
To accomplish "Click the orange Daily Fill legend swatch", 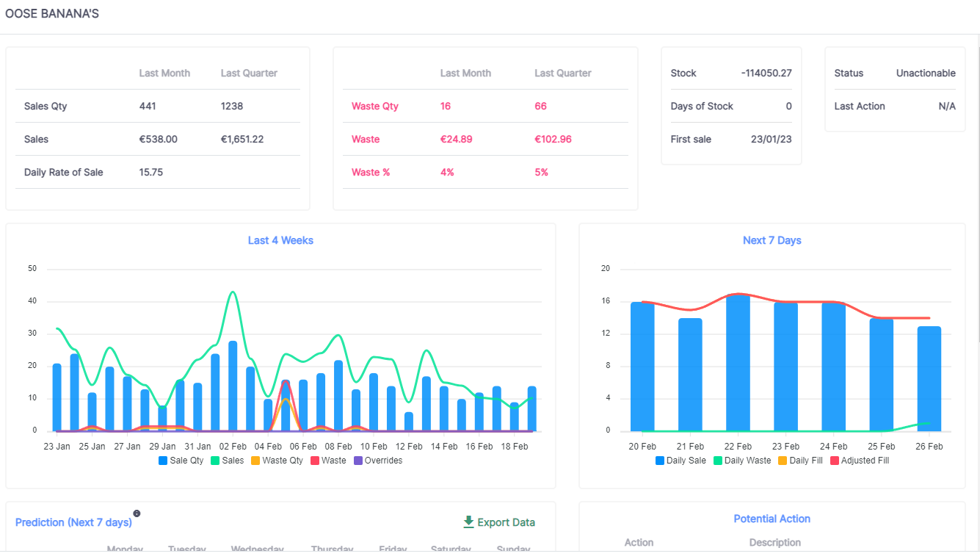I will coord(783,461).
